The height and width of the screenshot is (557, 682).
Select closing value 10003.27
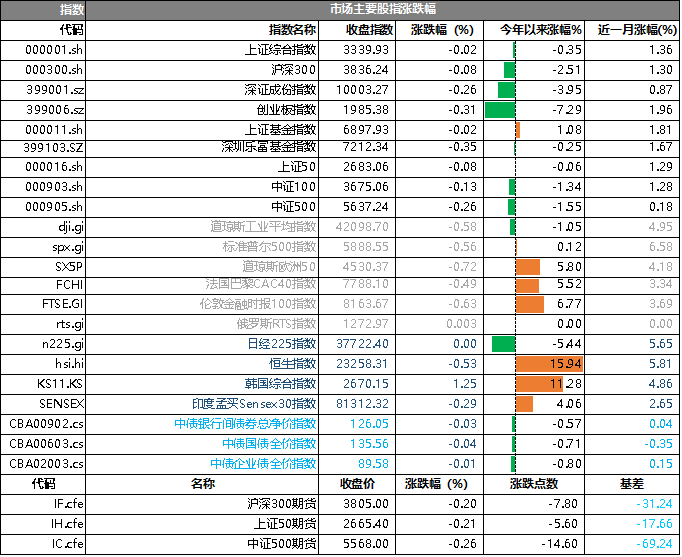362,90
